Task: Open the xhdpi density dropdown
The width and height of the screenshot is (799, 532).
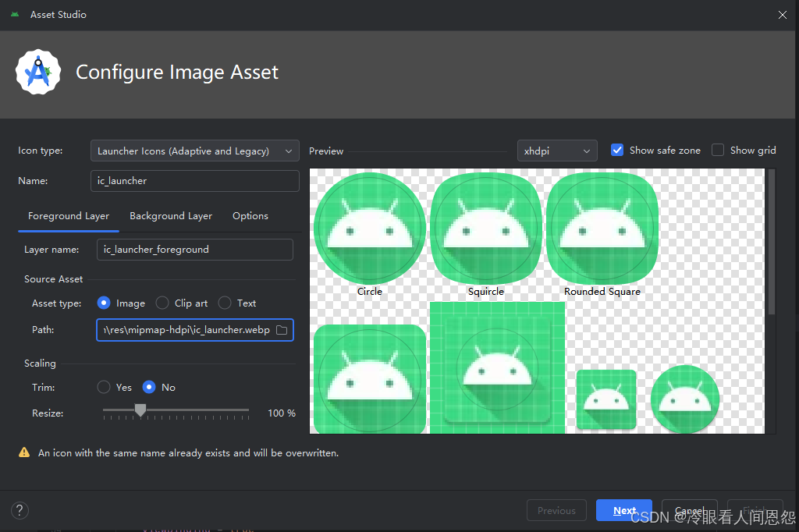Action: (557, 151)
